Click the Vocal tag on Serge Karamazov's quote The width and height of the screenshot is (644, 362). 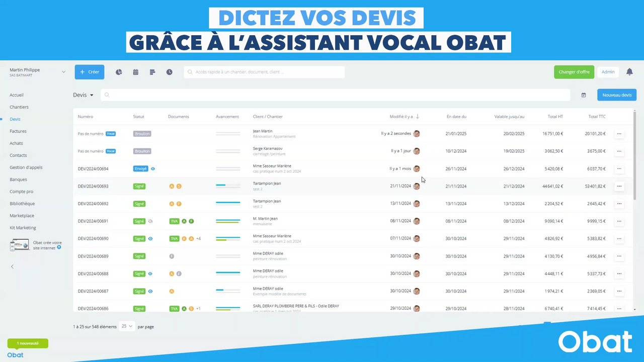click(111, 151)
